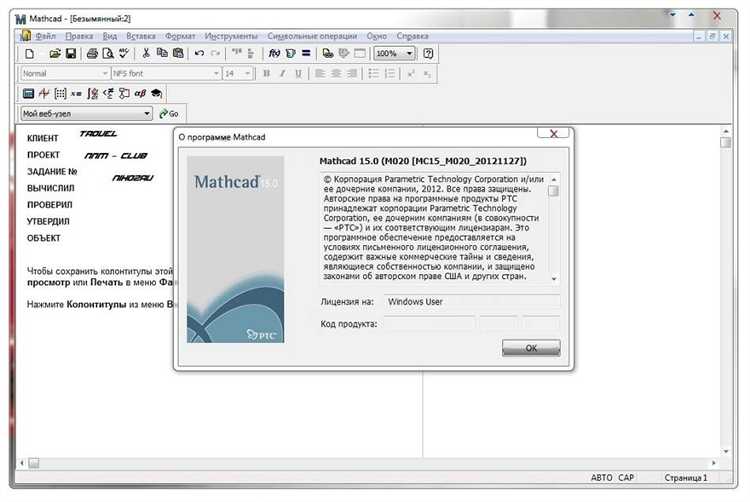Calculate with the equals sign icon
This screenshot has height=502, width=750.
306,54
